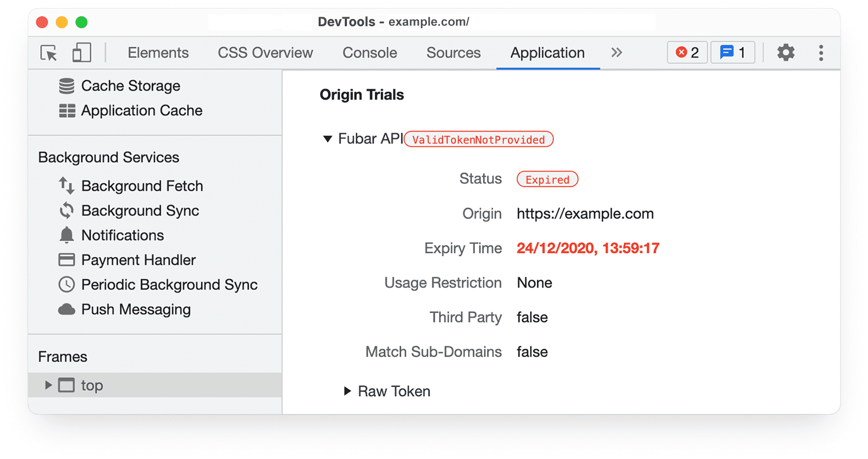This screenshot has height=459, width=868.
Task: Expand the top frame tree node
Action: click(x=48, y=385)
